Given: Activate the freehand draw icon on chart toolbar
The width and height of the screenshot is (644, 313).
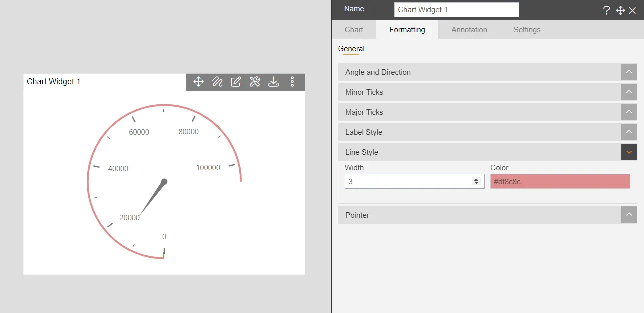Looking at the screenshot, I should pyautogui.click(x=217, y=82).
